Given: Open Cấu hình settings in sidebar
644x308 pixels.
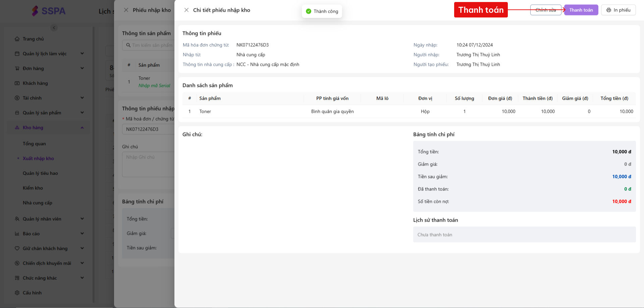Looking at the screenshot, I should 32,293.
